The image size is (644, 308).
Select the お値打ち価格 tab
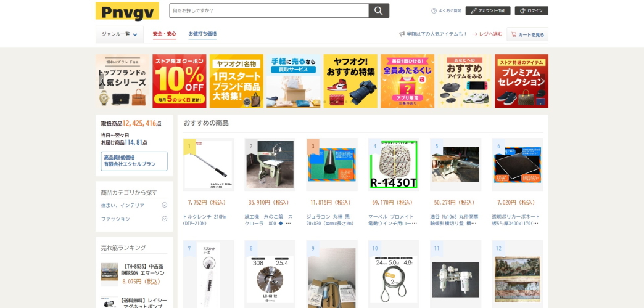(x=202, y=34)
